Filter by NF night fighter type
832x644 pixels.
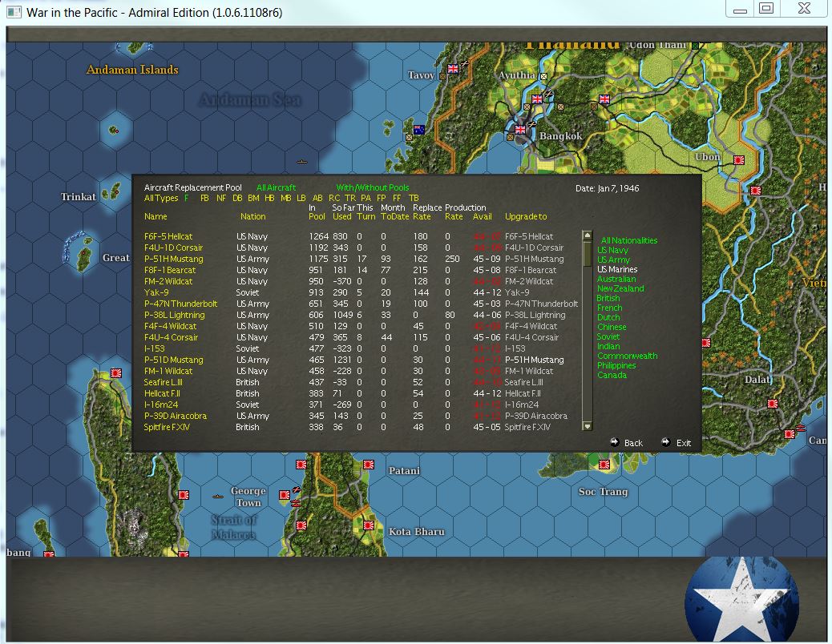click(x=220, y=198)
